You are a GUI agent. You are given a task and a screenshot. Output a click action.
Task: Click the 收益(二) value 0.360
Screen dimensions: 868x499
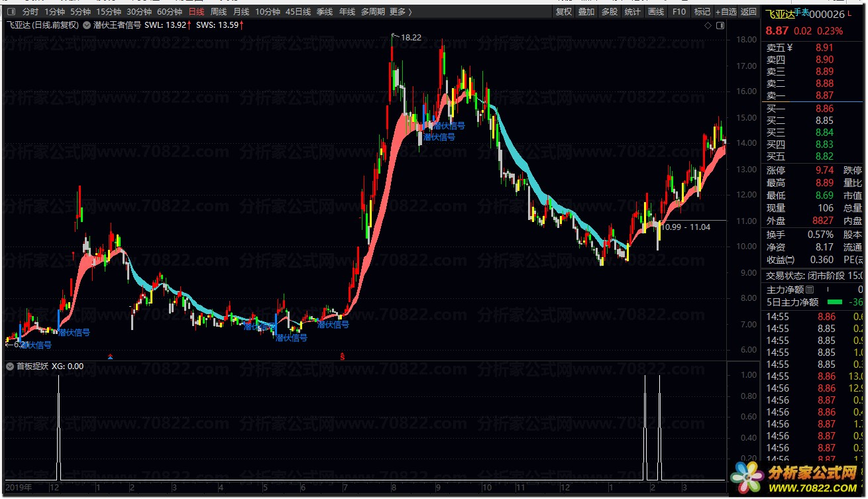(x=822, y=260)
